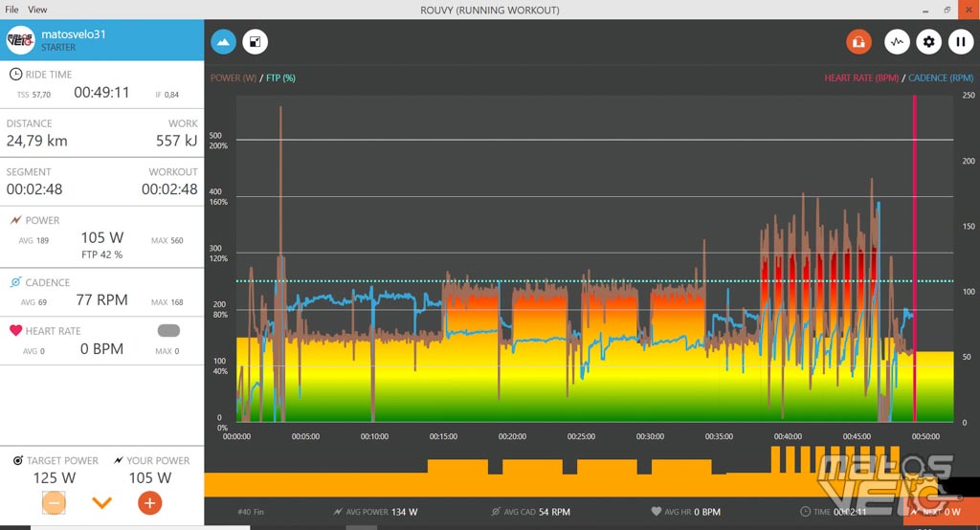Click the CADENCE (RPM) legend
The height and width of the screenshot is (530, 980).
941,78
